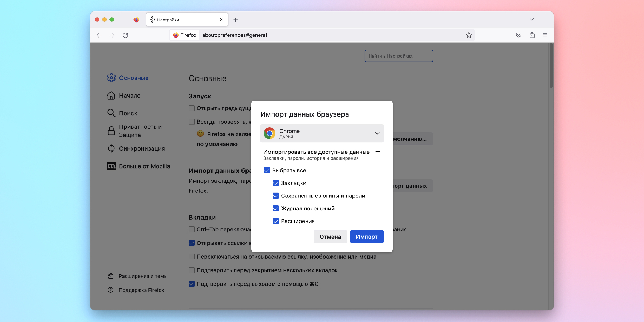
Task: Close the Настройки tab
Action: tap(222, 20)
